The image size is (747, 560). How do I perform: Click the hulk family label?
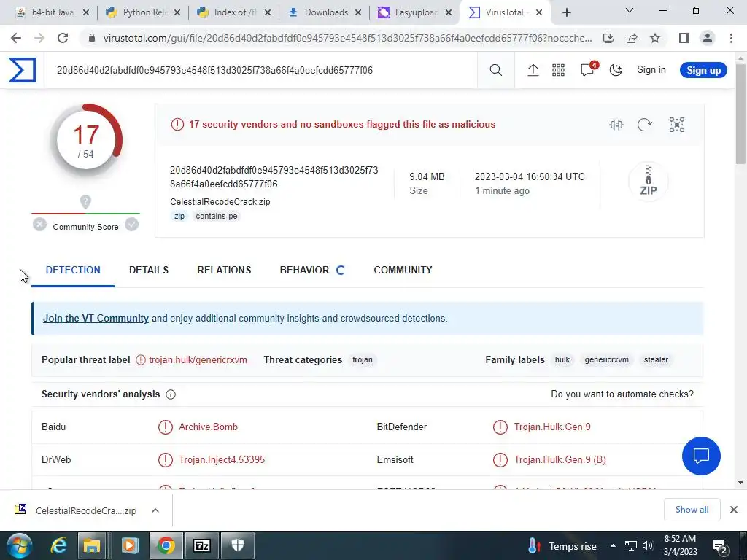tap(562, 360)
